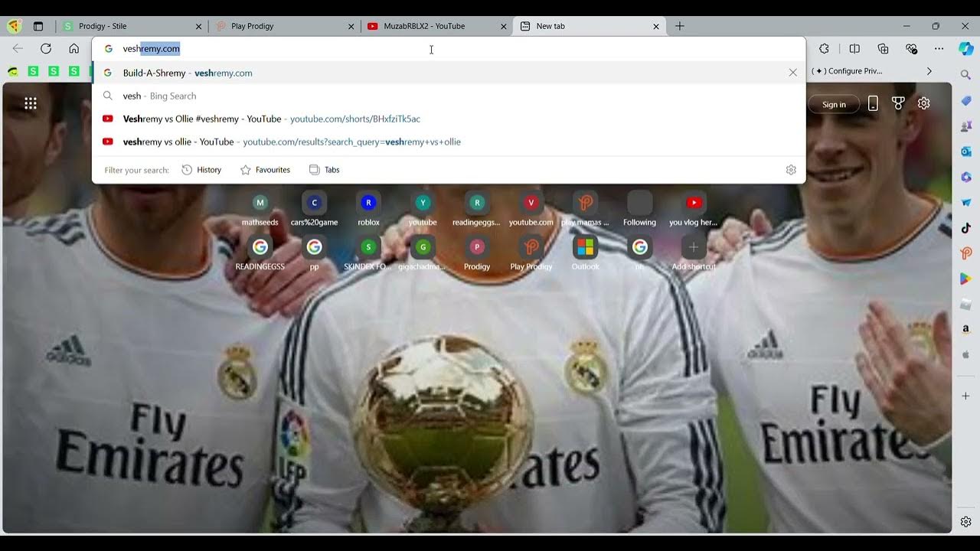Open Veshremy vs Ollie #veshremy YouTube suggestion
Image resolution: width=980 pixels, height=551 pixels.
(x=449, y=119)
